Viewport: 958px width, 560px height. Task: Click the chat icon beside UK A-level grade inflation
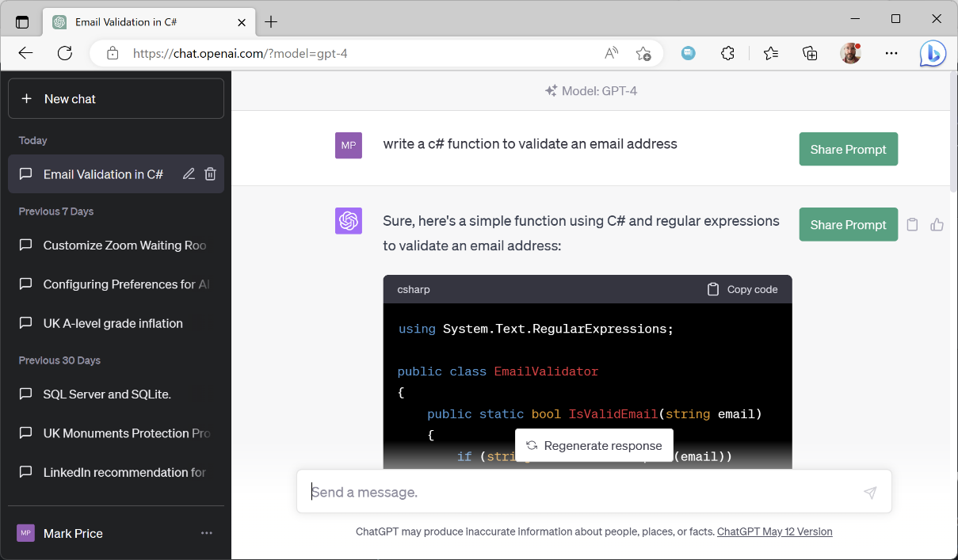[26, 323]
